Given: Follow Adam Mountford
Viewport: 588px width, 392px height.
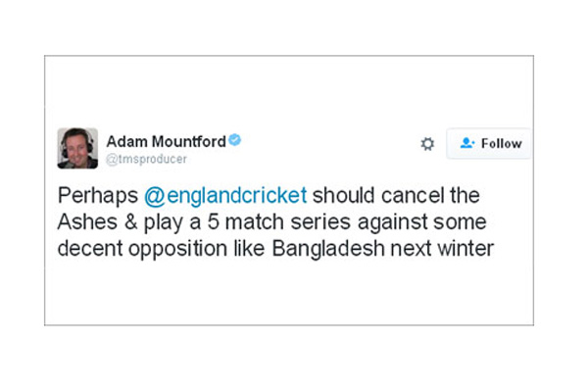Looking at the screenshot, I should click(x=489, y=143).
